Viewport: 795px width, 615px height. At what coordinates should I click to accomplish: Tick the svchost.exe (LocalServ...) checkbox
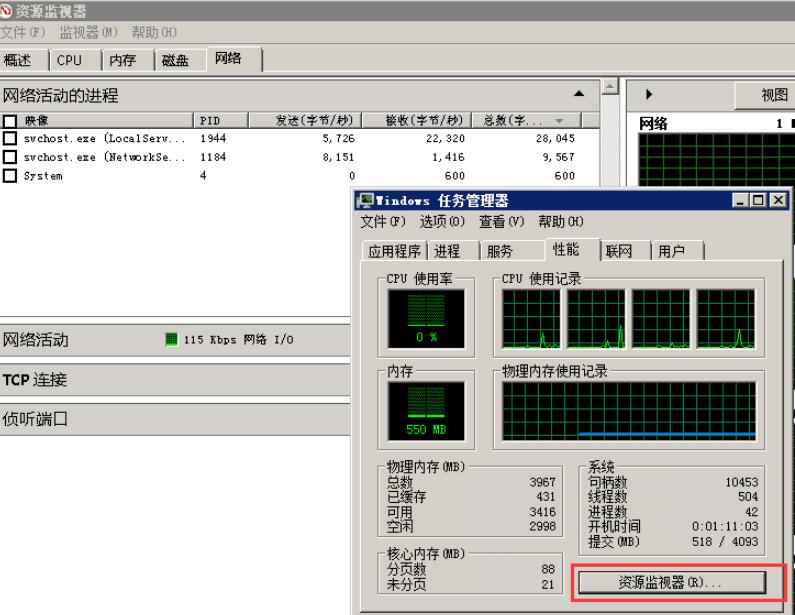tap(10, 138)
